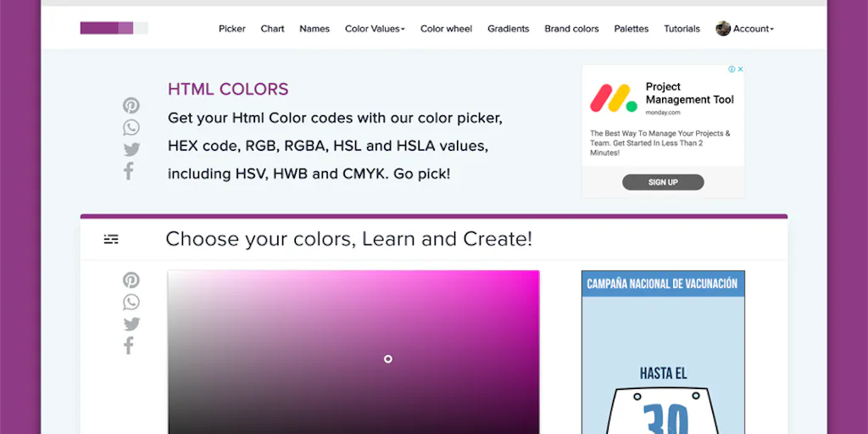Share on Facebook beside the color picker
868x434 pixels.
129,346
